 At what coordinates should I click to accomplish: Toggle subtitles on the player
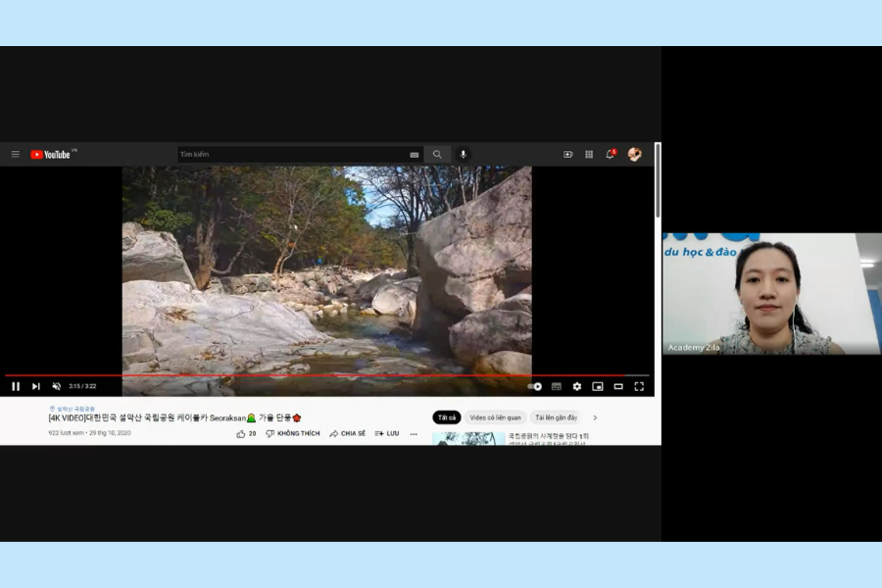coord(557,386)
